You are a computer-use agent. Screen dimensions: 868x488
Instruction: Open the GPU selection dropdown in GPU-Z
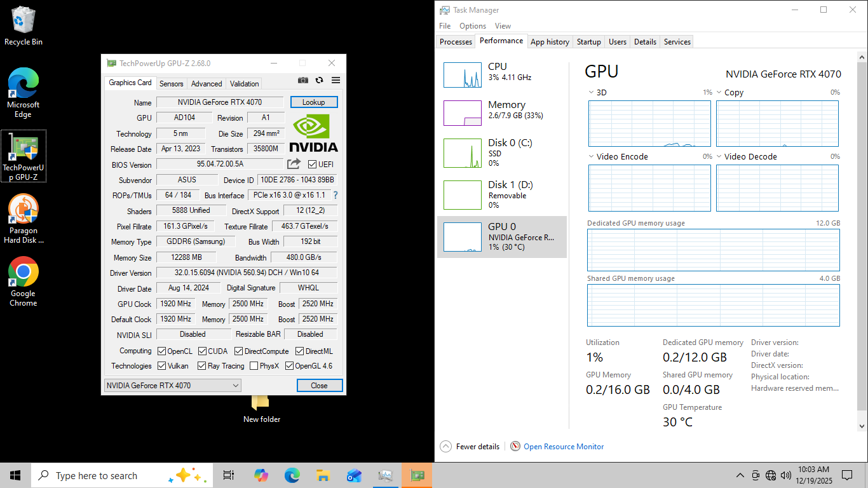click(172, 385)
